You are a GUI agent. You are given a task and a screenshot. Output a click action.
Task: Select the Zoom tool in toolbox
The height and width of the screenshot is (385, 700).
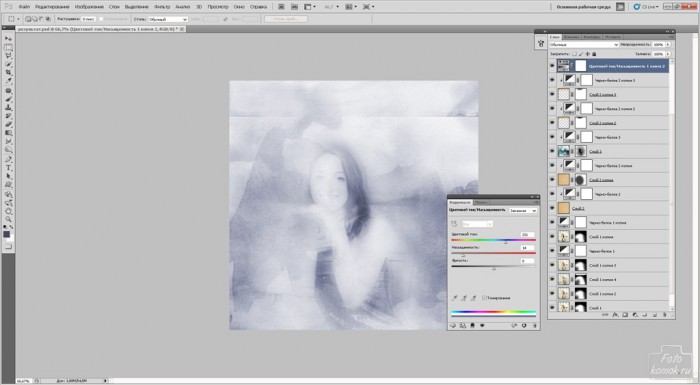(x=8, y=219)
